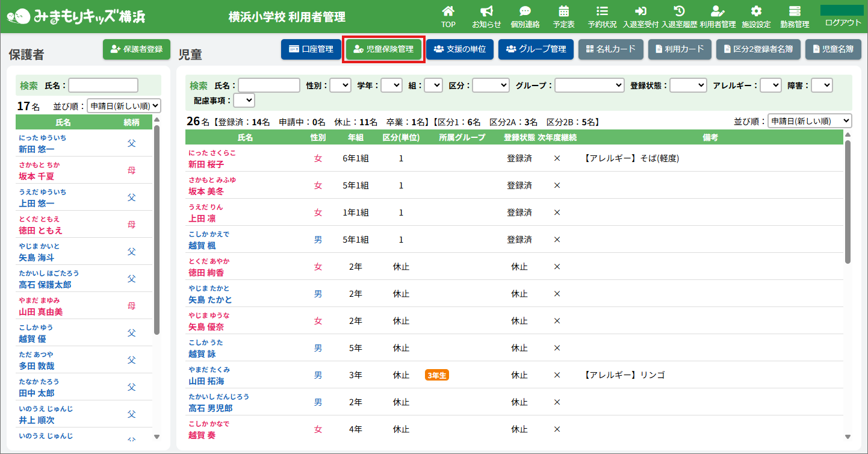Viewport: 868px width, 454px height.
Task: Click the 保護者登録 button
Action: tap(137, 49)
